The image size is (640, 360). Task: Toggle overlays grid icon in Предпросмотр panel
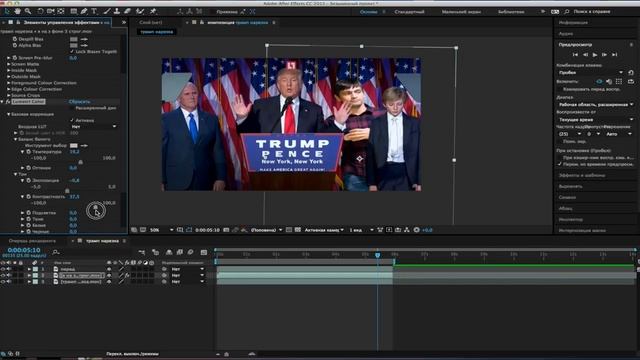619,82
